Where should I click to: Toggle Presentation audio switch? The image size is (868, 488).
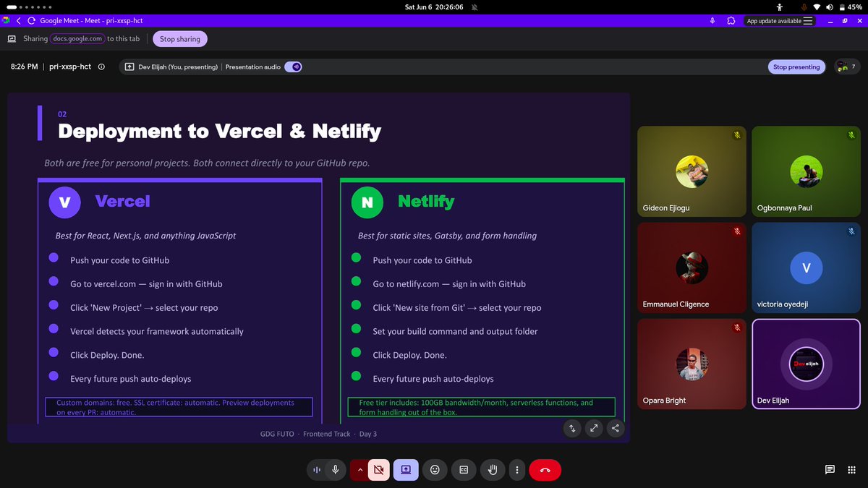[x=293, y=67]
